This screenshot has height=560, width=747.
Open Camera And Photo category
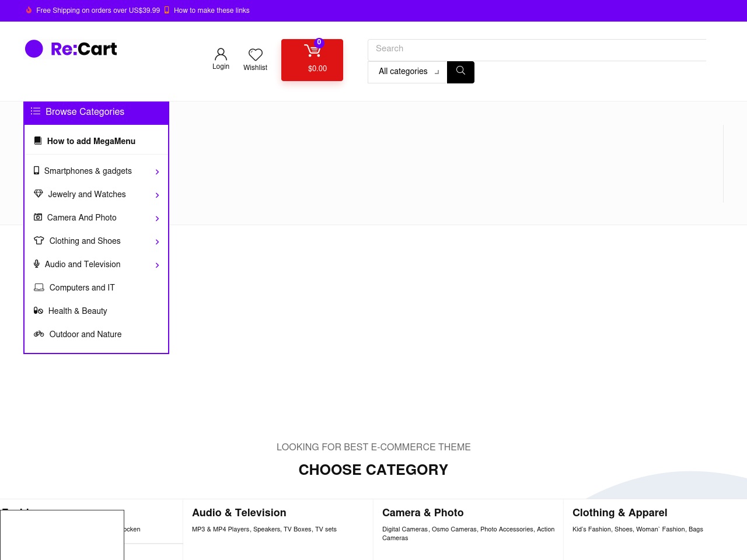click(82, 218)
